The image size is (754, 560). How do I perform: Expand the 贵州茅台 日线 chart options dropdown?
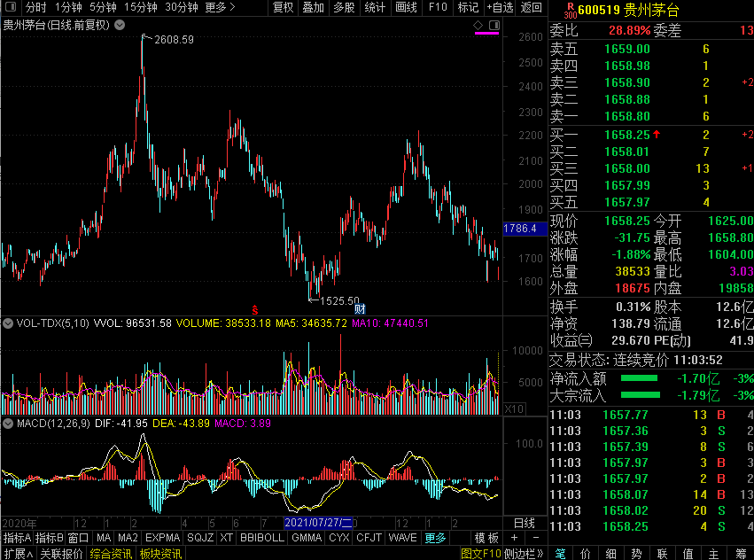coord(118,25)
